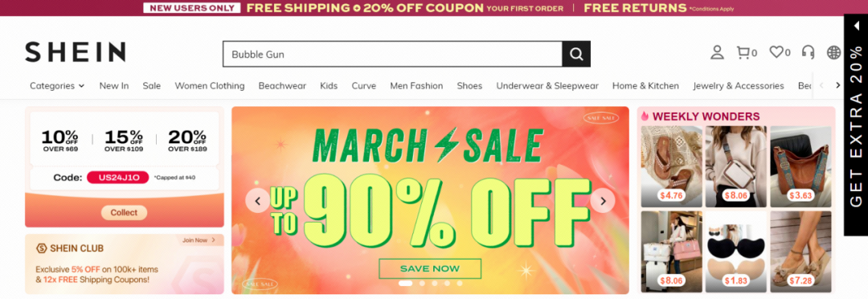The width and height of the screenshot is (868, 299).
Task: Open the wishlist heart icon
Action: pyautogui.click(x=780, y=52)
